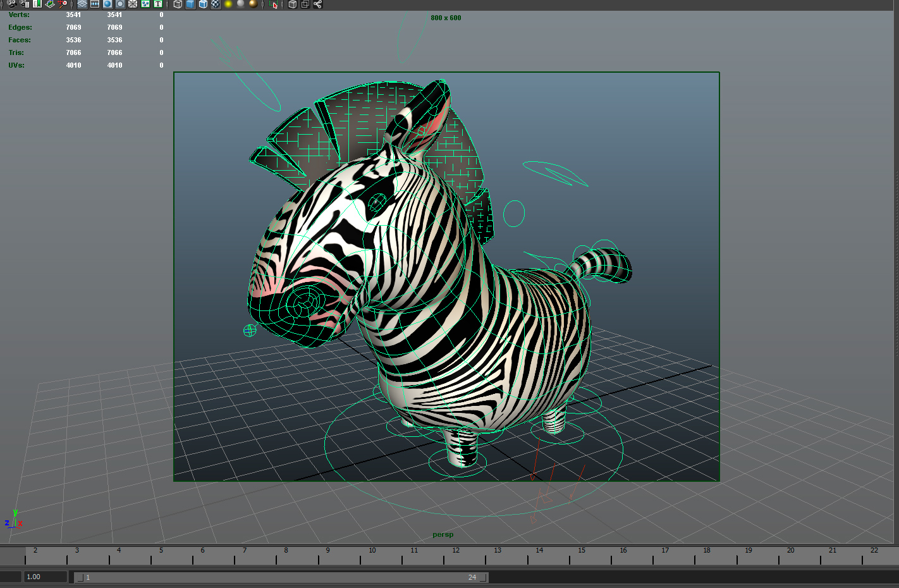
Task: Open the camera bookmarks icon
Action: click(37, 4)
